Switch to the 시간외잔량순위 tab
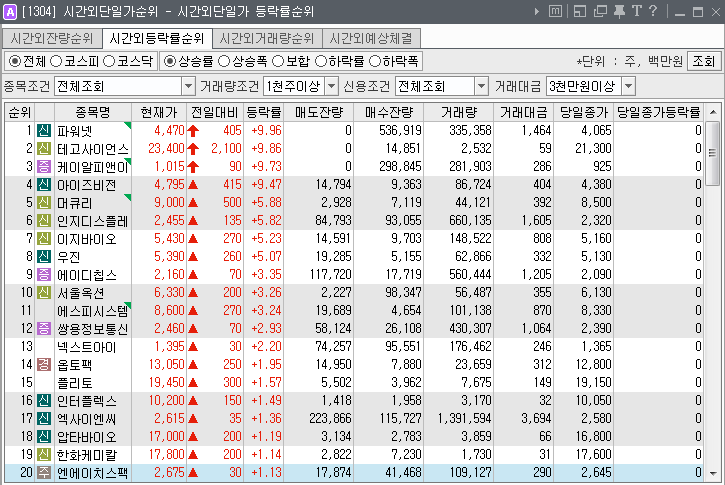The height and width of the screenshot is (485, 725). 52,38
